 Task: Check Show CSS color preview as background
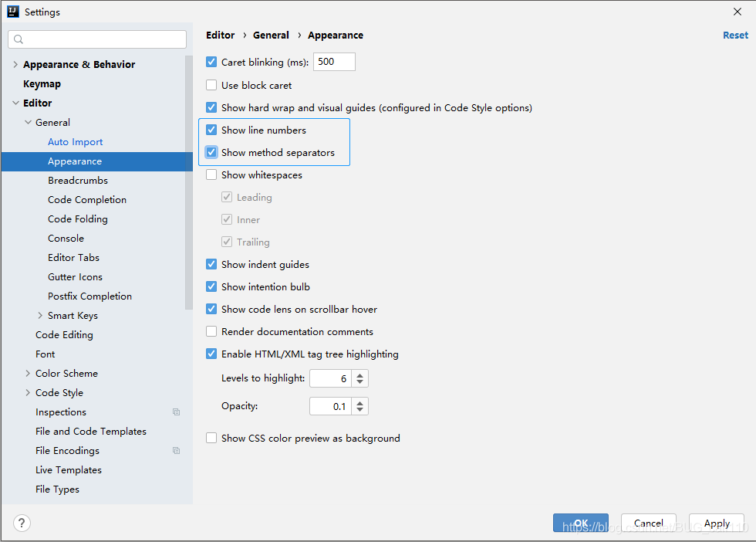(x=211, y=438)
